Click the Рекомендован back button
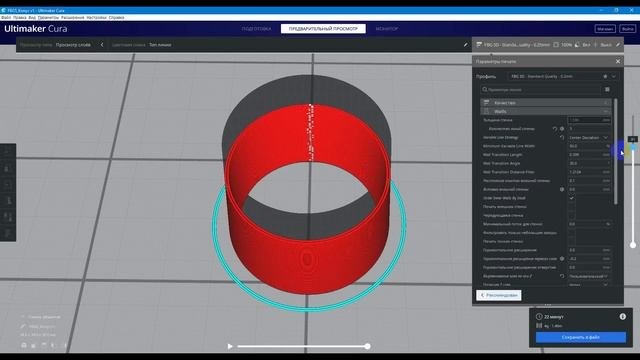Viewport: 640px width, 360px height. click(x=498, y=295)
